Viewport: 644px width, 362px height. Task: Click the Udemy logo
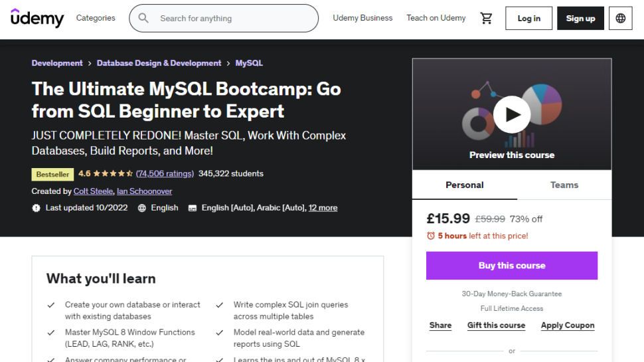tap(37, 18)
